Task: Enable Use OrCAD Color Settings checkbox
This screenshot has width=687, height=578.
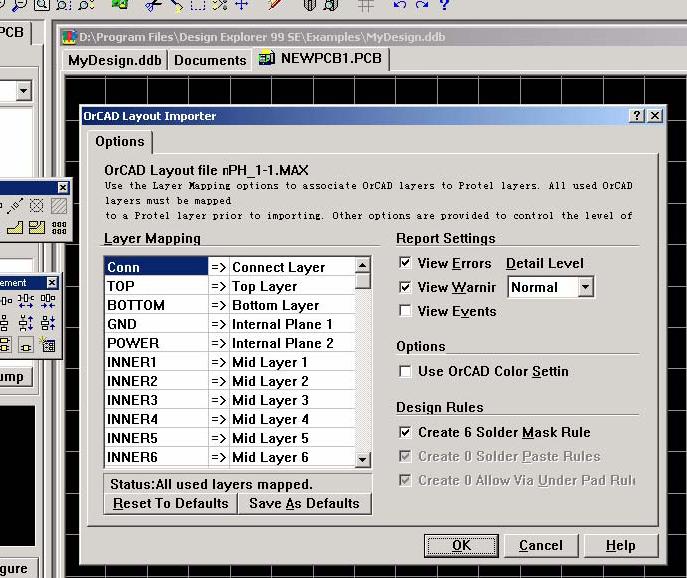Action: click(405, 371)
